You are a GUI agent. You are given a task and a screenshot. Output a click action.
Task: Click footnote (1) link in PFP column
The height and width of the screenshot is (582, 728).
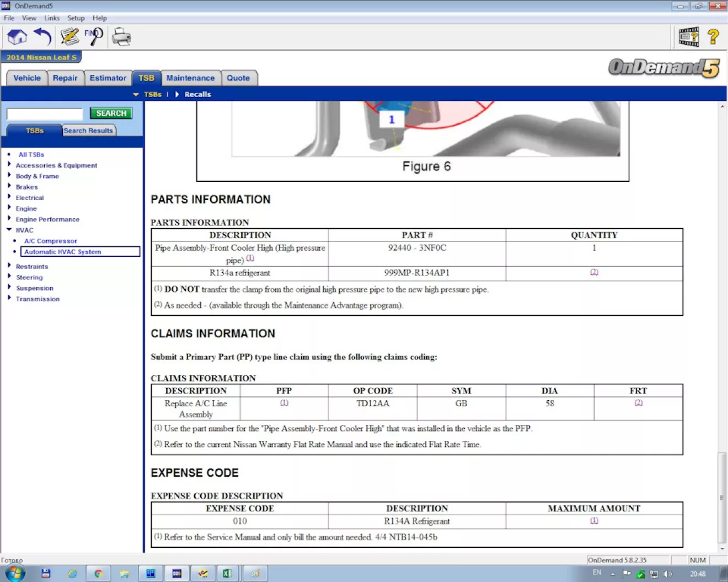(284, 403)
